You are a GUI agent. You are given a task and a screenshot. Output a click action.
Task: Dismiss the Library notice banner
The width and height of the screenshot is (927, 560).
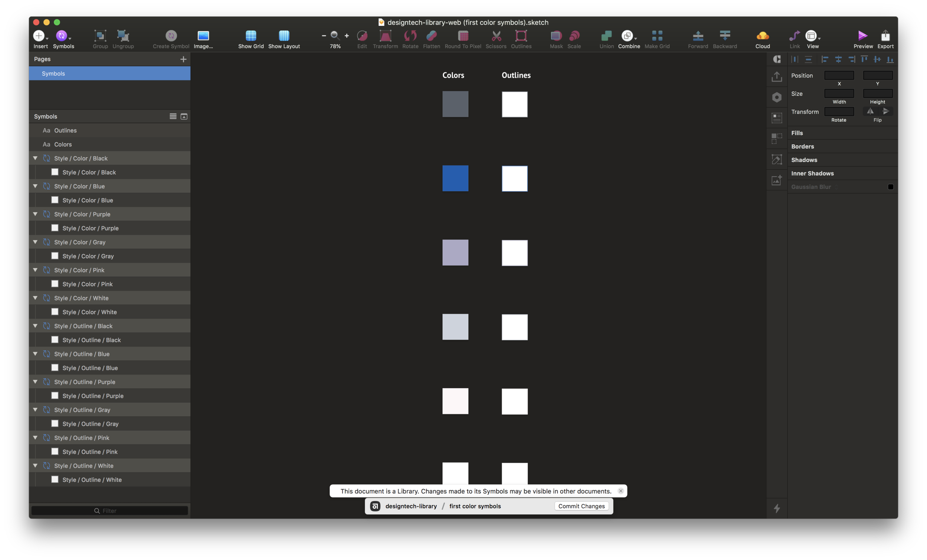(x=620, y=490)
